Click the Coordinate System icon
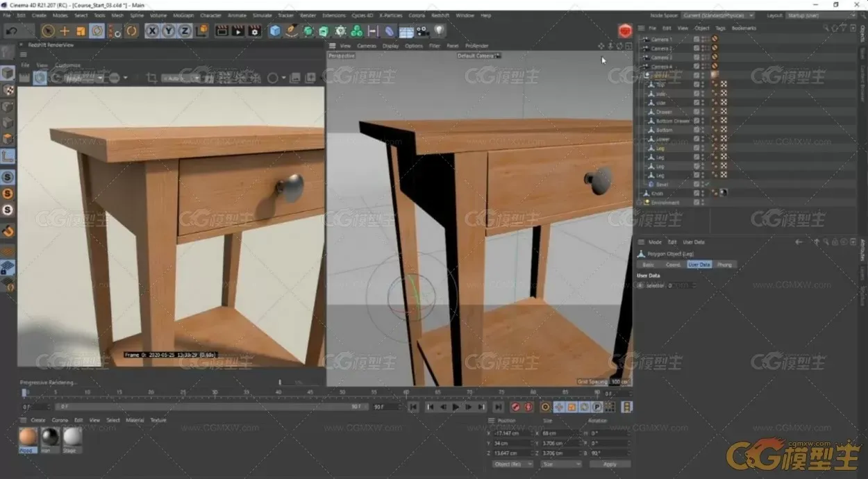This screenshot has width=868, height=479. click(202, 31)
